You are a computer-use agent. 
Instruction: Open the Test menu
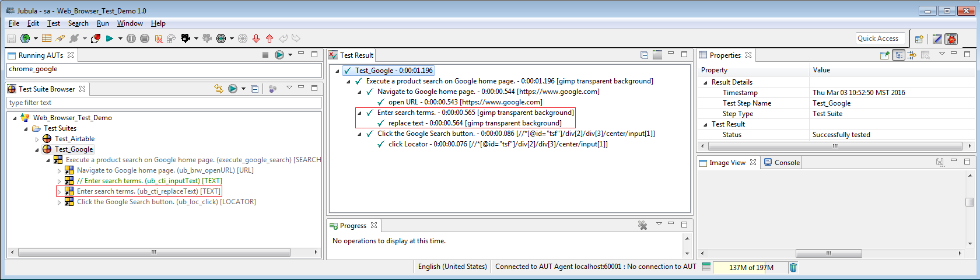(54, 23)
